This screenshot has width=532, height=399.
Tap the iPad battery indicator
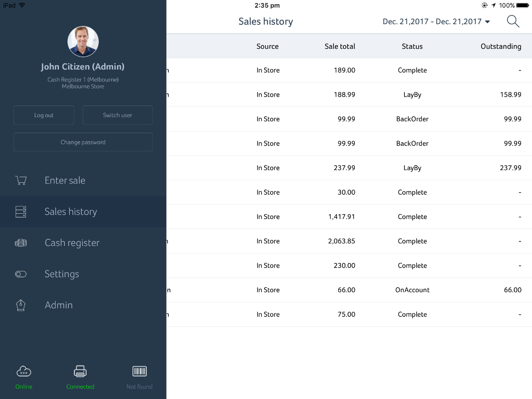click(523, 6)
